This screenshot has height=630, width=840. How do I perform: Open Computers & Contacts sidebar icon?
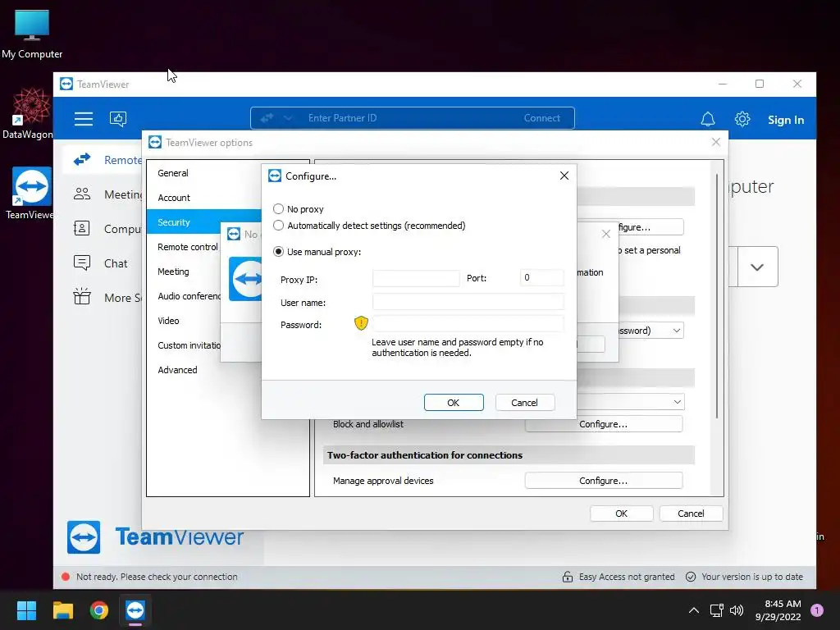(82, 229)
